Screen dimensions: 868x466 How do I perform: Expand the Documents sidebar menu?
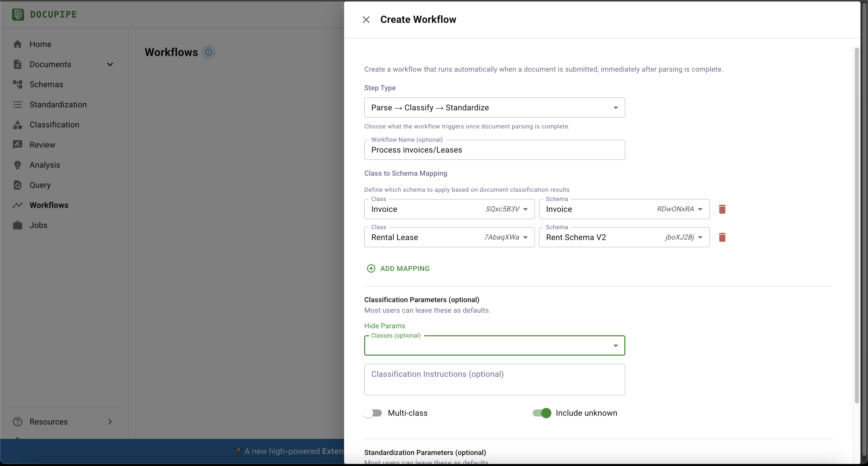110,64
